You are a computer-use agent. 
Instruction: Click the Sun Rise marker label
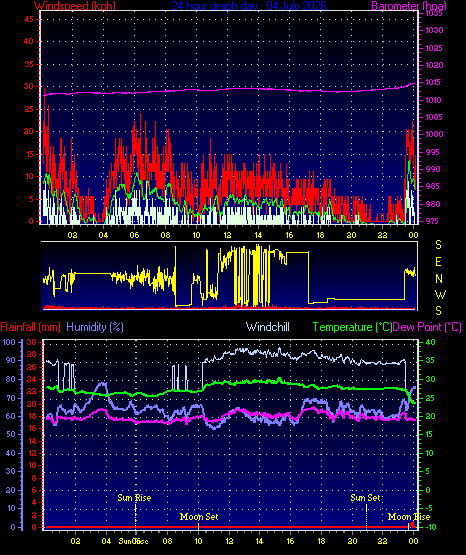click(134, 498)
